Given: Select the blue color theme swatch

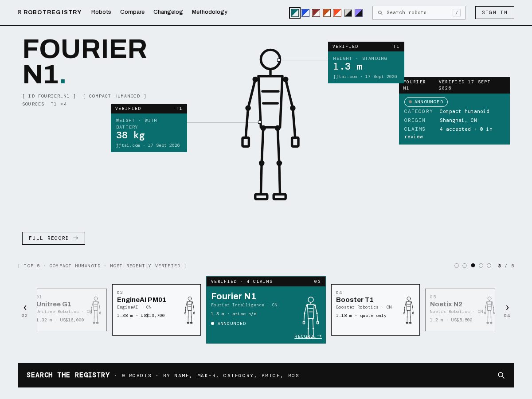Looking at the screenshot, I should (305, 13).
